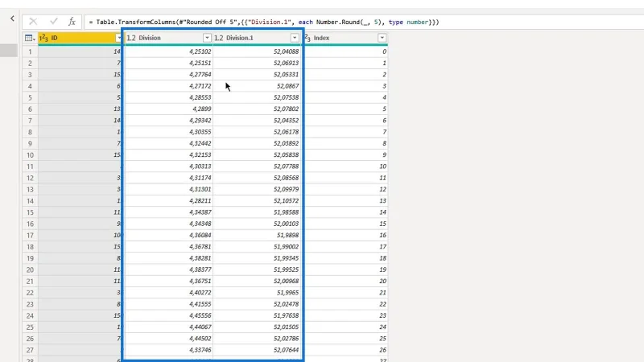Viewport: 644px width, 362px height.
Task: Click the Division cell 4,25151
Action: 168,63
